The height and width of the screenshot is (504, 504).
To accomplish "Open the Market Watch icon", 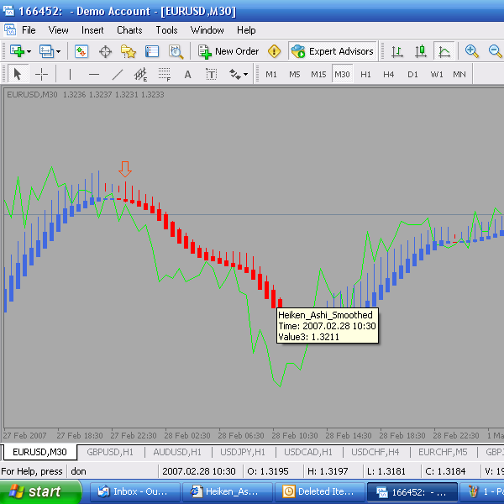I will point(81,52).
